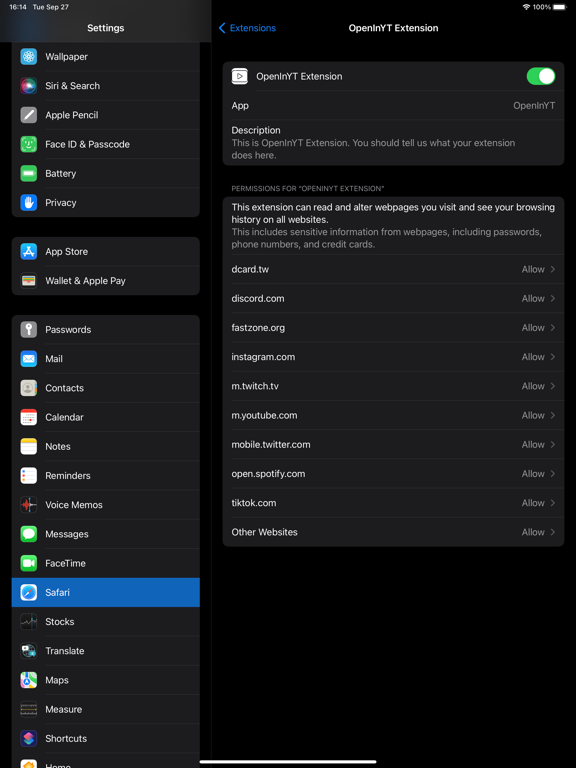Tap the home indicator bar
This screenshot has height=768, width=576.
[288, 762]
